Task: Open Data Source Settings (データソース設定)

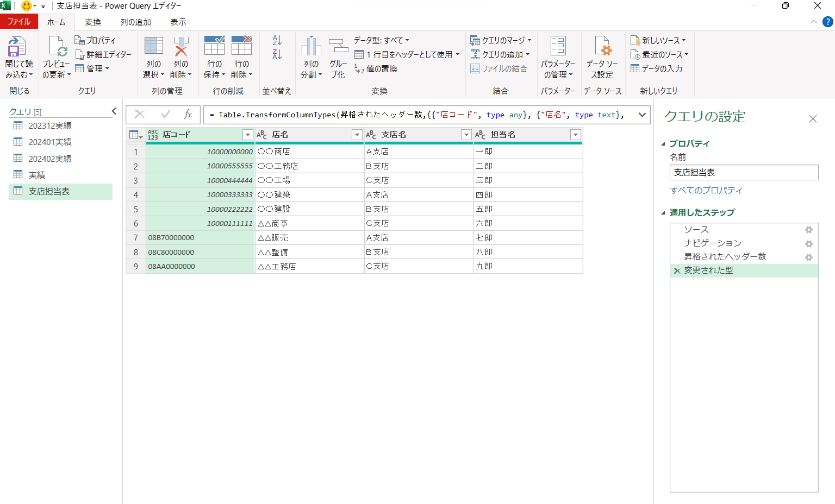Action: pos(602,58)
